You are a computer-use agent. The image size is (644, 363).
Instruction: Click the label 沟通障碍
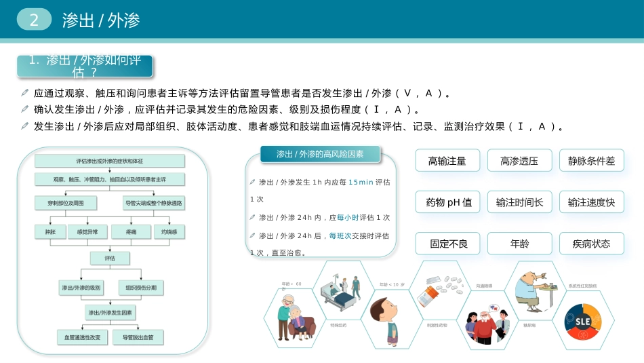click(484, 285)
